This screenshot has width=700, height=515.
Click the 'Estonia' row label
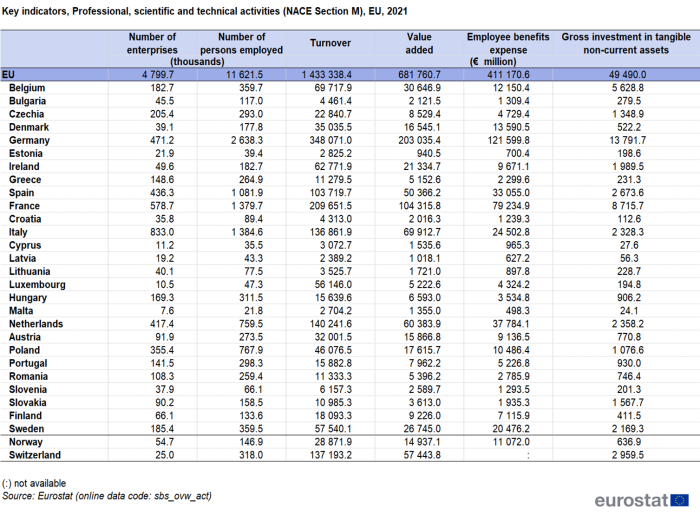[25, 154]
